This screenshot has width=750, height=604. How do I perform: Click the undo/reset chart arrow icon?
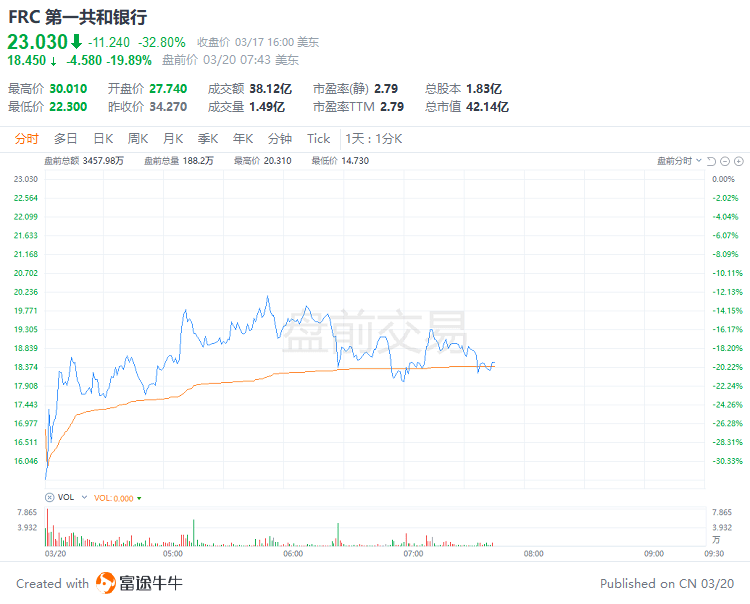tap(711, 160)
